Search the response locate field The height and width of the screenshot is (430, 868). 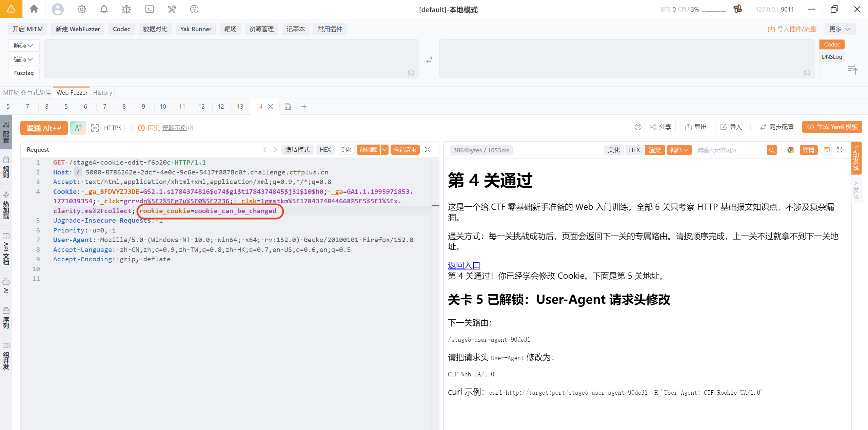coord(772,150)
